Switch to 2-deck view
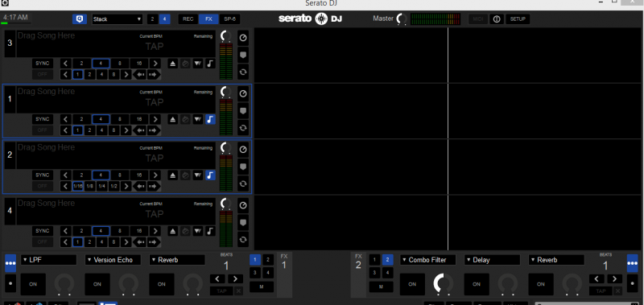This screenshot has width=644, height=305. pos(153,19)
